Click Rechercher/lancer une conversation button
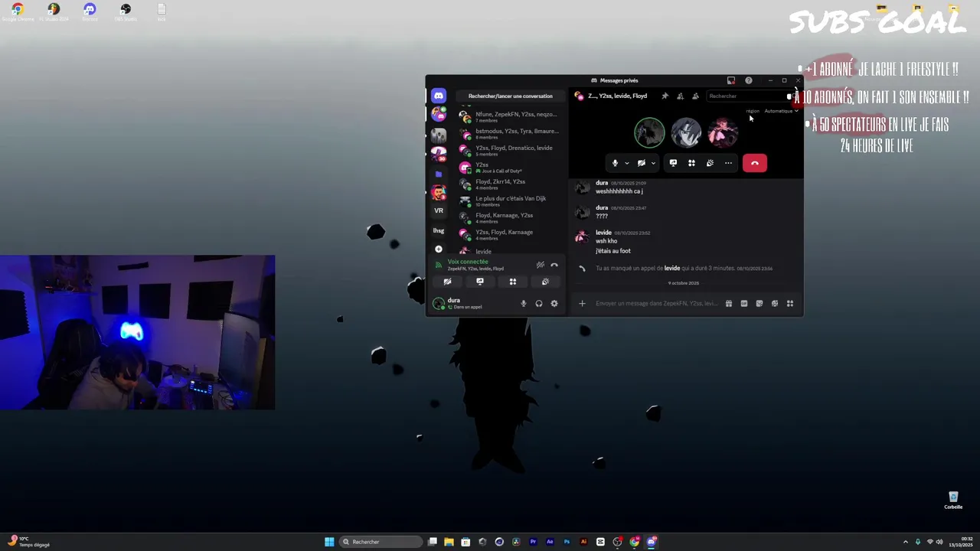The width and height of the screenshot is (980, 551). [510, 96]
